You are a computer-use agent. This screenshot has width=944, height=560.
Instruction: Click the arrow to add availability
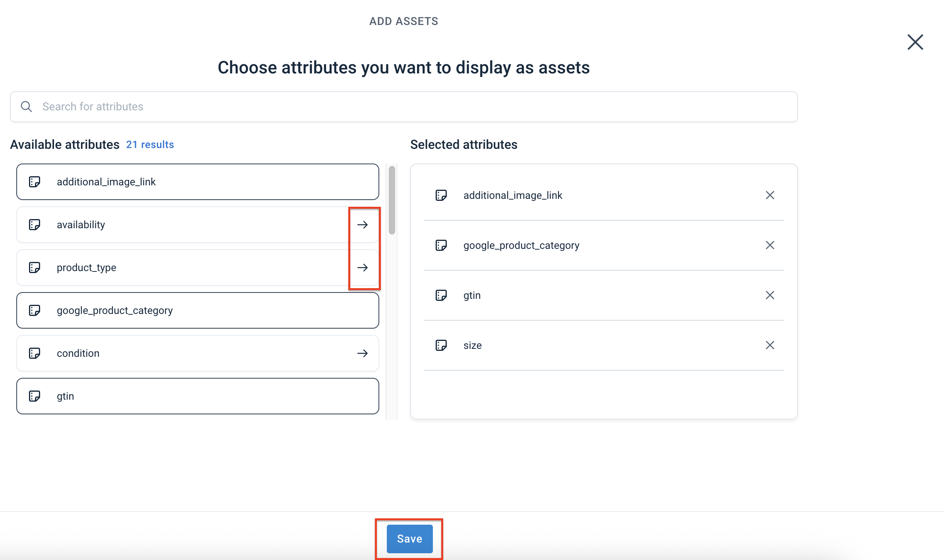(363, 225)
